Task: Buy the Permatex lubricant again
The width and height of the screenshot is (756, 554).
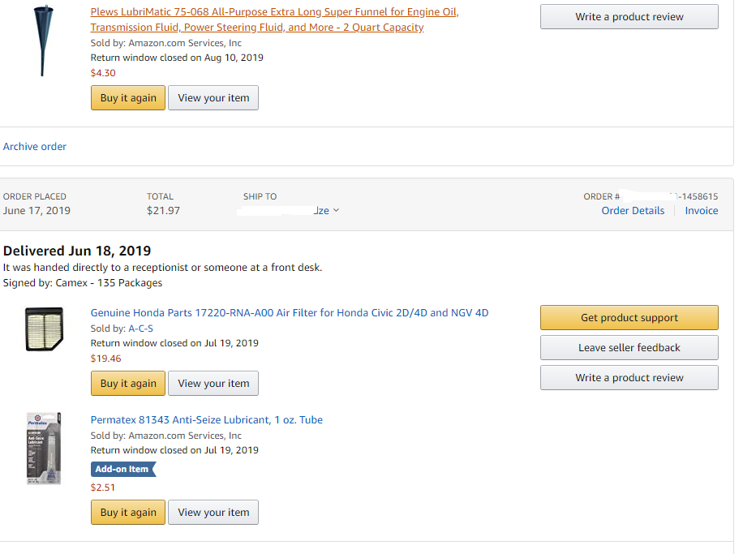Action: 128,513
